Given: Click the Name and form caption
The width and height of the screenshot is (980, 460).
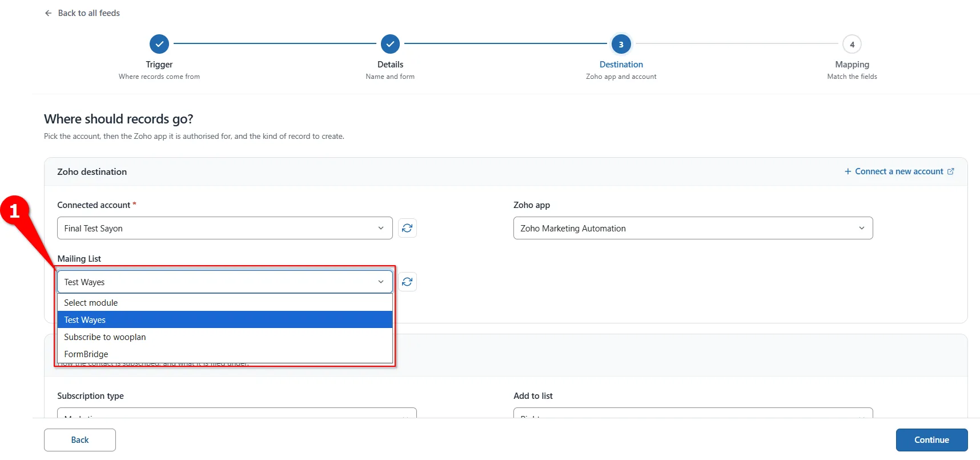Looking at the screenshot, I should point(390,77).
